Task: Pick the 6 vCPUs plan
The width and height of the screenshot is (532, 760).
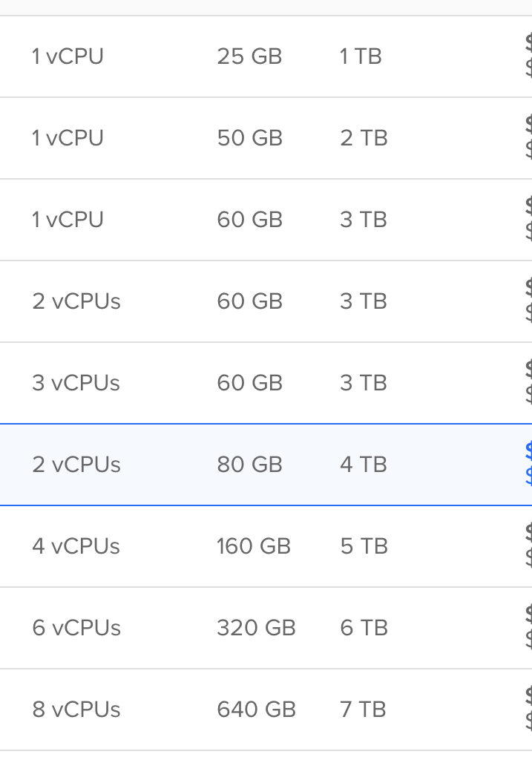Action: [76, 628]
